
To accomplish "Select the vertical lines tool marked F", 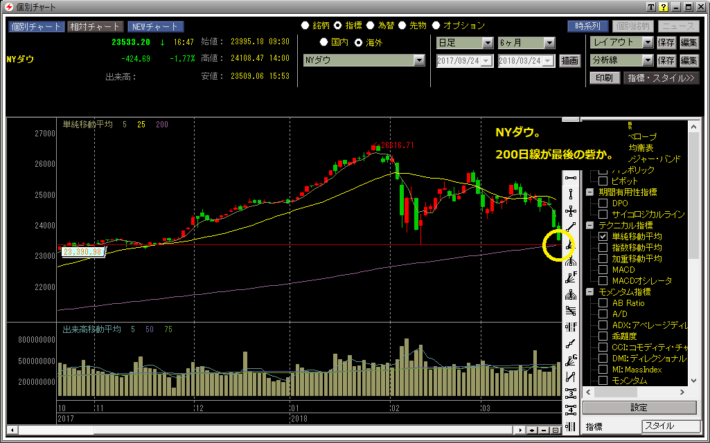I will click(x=571, y=327).
